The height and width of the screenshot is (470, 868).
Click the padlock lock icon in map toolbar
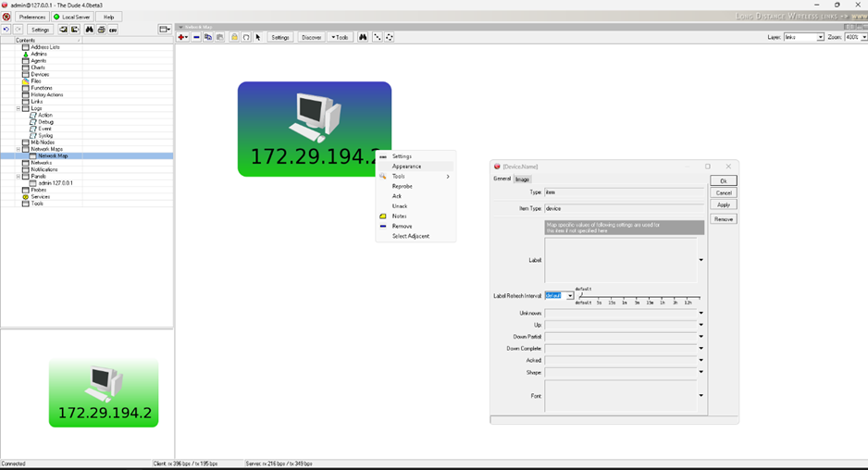pos(234,37)
